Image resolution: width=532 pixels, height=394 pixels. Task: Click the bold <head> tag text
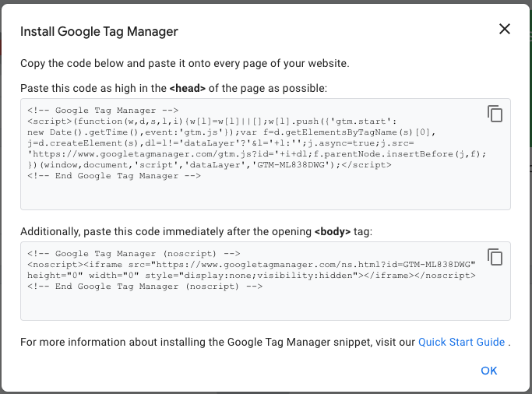point(188,88)
